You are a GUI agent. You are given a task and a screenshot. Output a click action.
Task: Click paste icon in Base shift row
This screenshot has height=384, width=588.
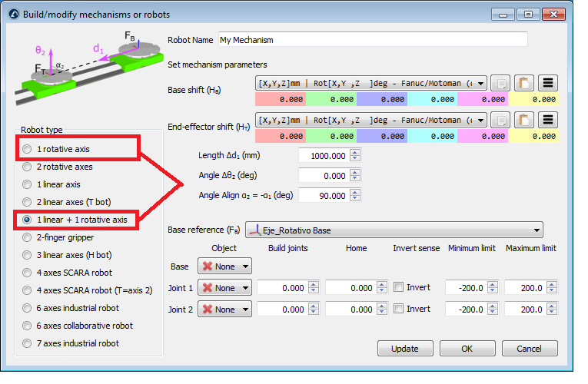point(523,83)
